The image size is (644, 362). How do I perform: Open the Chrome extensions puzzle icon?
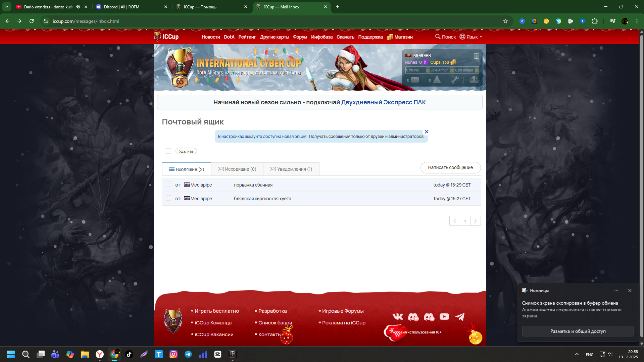tap(595, 21)
